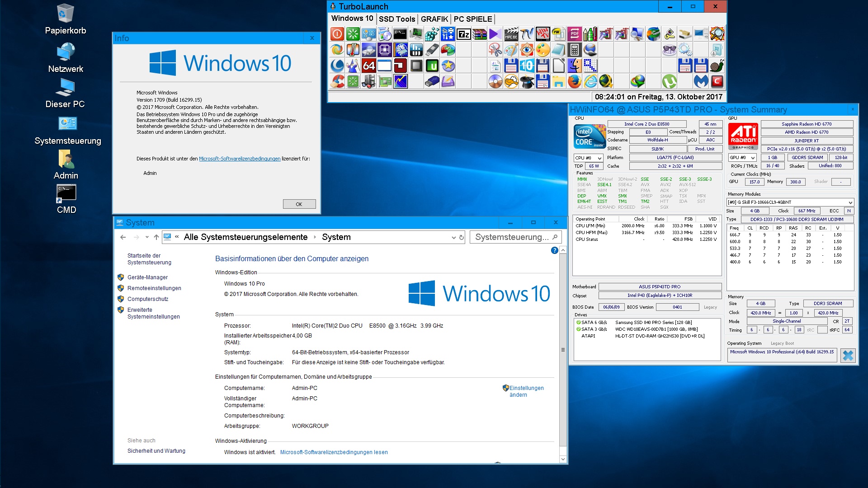Screen dimensions: 868x488
Task: Launch the Mac Finder face icon
Action: (575, 66)
